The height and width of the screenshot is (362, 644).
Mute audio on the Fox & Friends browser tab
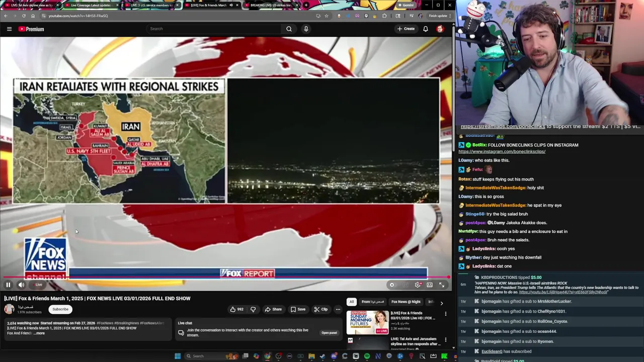pyautogui.click(x=231, y=5)
